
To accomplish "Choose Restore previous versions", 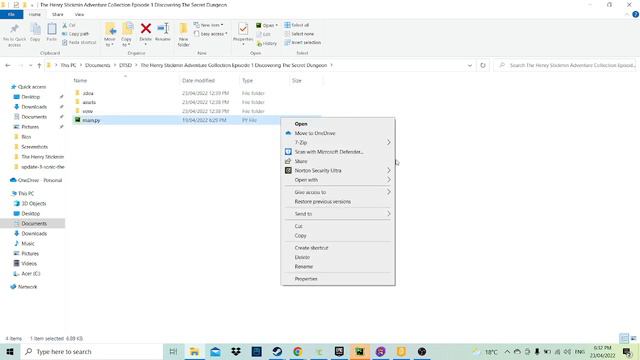I will (x=338, y=202).
